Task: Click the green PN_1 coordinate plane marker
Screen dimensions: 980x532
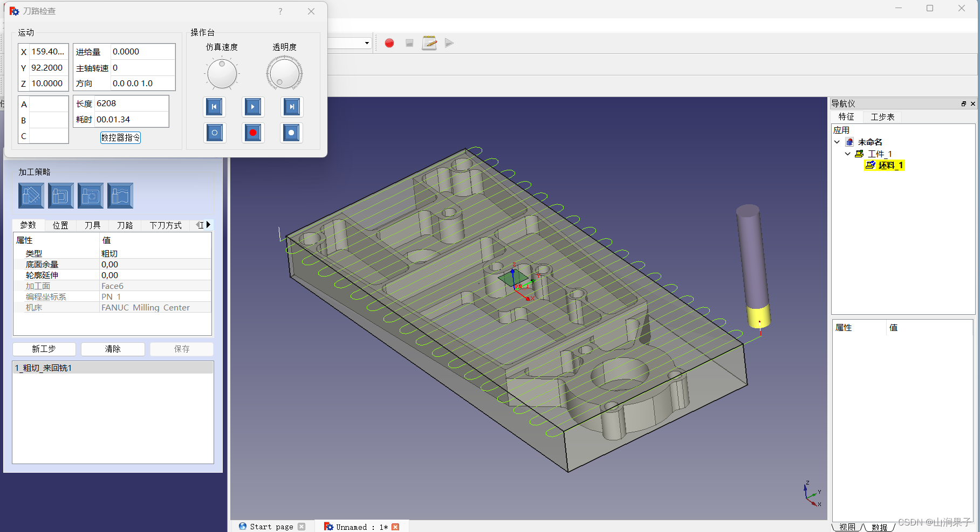Action: tap(513, 278)
